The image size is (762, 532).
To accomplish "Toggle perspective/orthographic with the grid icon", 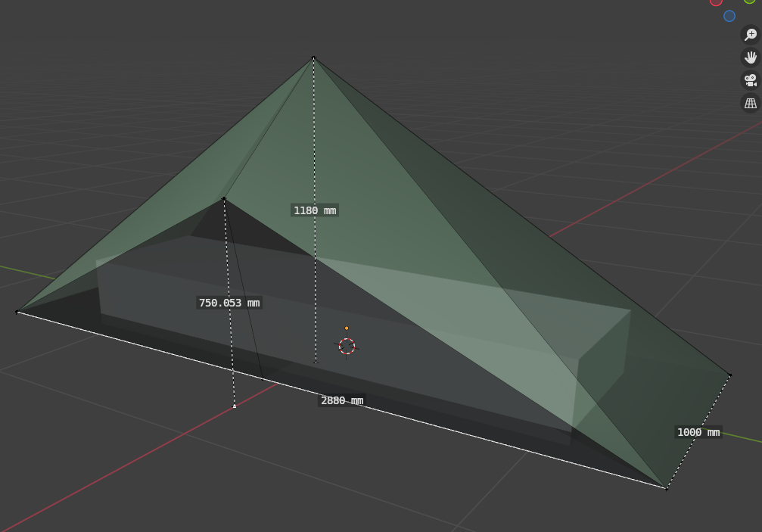I will point(750,103).
